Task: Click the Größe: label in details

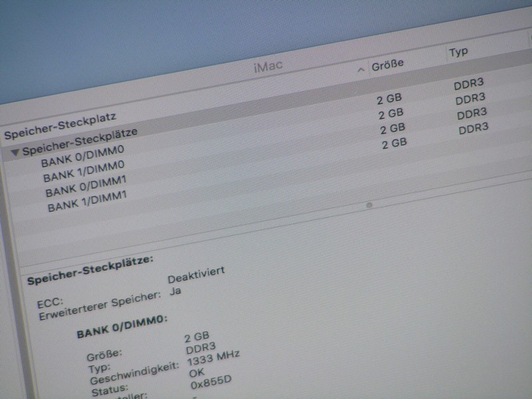Action: (x=104, y=356)
